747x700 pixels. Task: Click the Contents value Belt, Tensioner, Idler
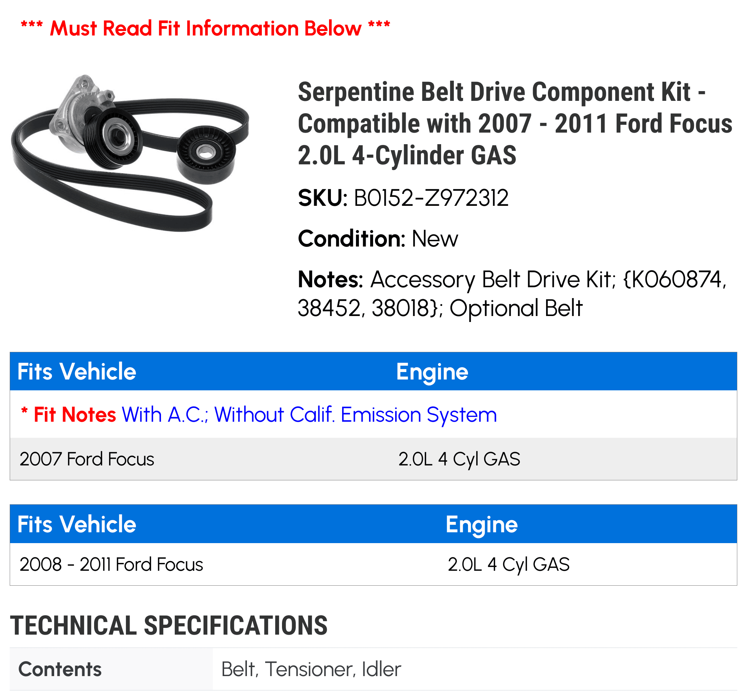(x=311, y=670)
